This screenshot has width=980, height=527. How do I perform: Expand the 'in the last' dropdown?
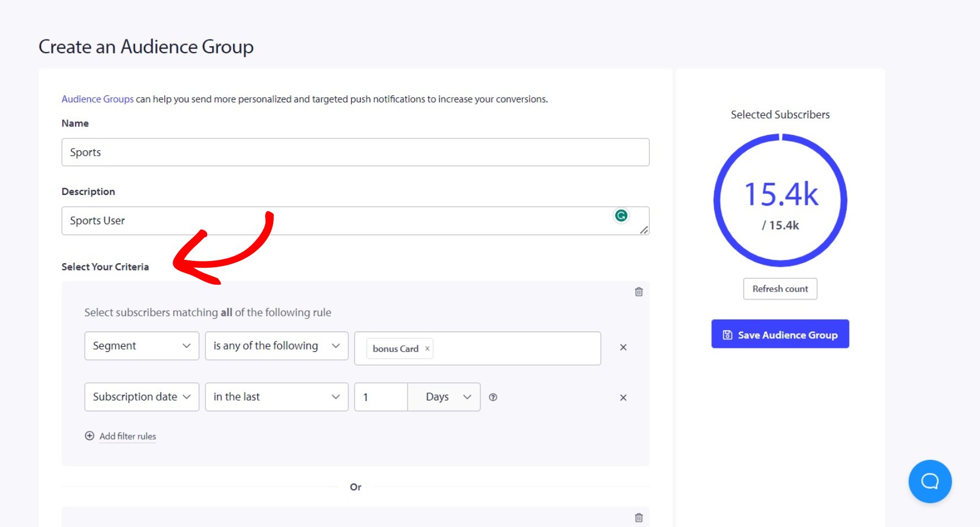276,397
